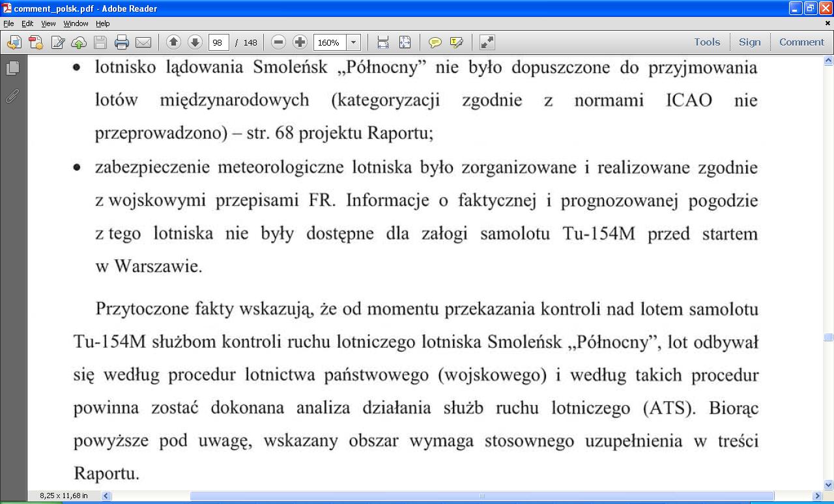Click the Create PDF online icon
Viewport: 834px width, 504px height.
36,42
